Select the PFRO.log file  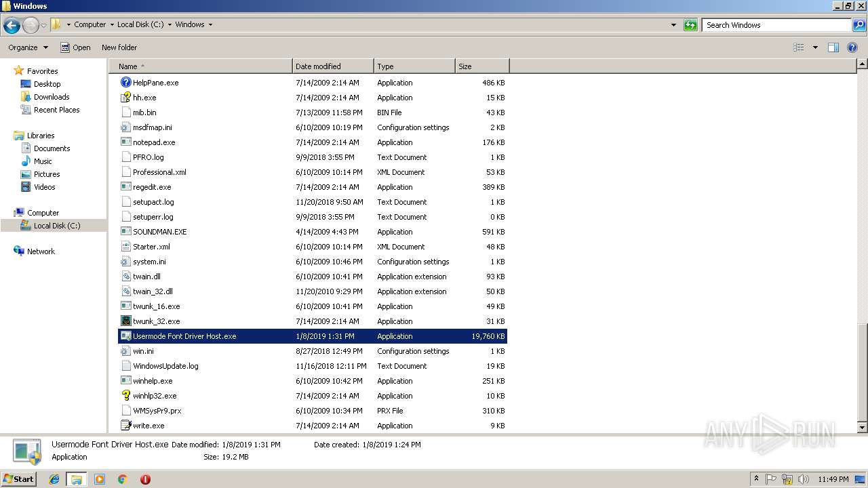coord(148,157)
